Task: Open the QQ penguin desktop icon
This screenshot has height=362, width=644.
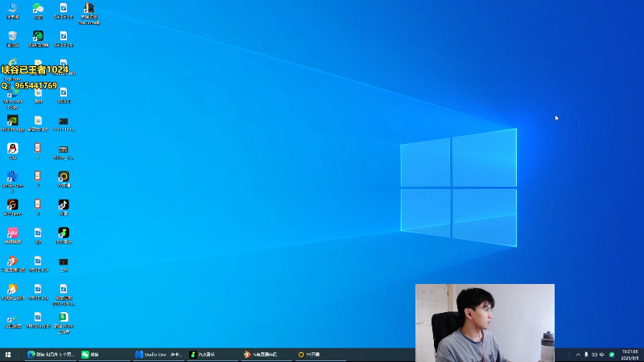Action: [13, 151]
